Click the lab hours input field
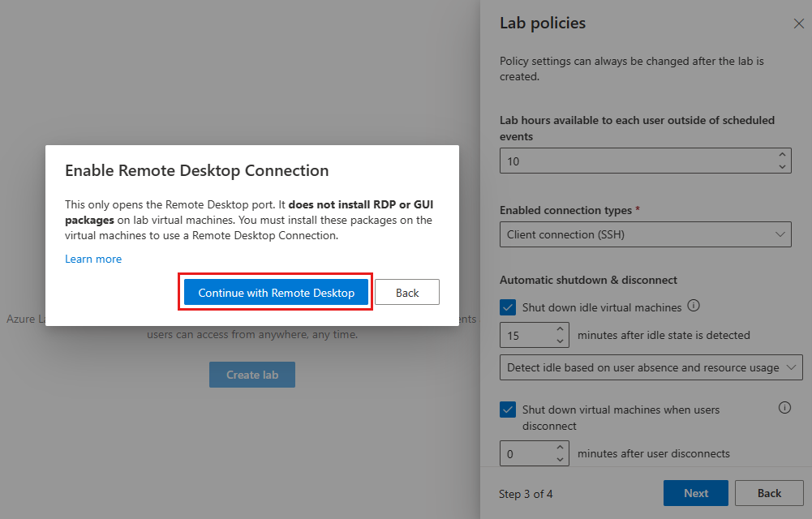Viewport: 812px width, 519px height. [638, 161]
